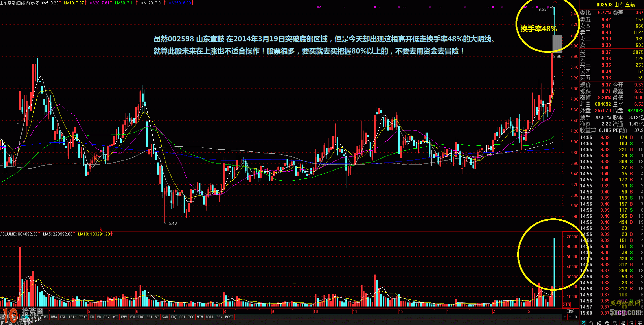
Task: Switch to the 值 value tab
Action: click(x=631, y=323)
